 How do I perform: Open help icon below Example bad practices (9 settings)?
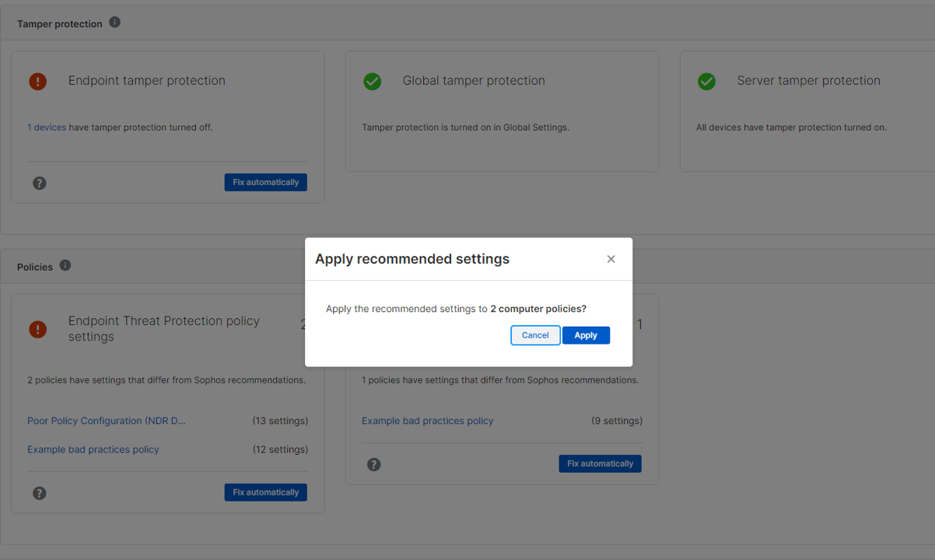(374, 464)
